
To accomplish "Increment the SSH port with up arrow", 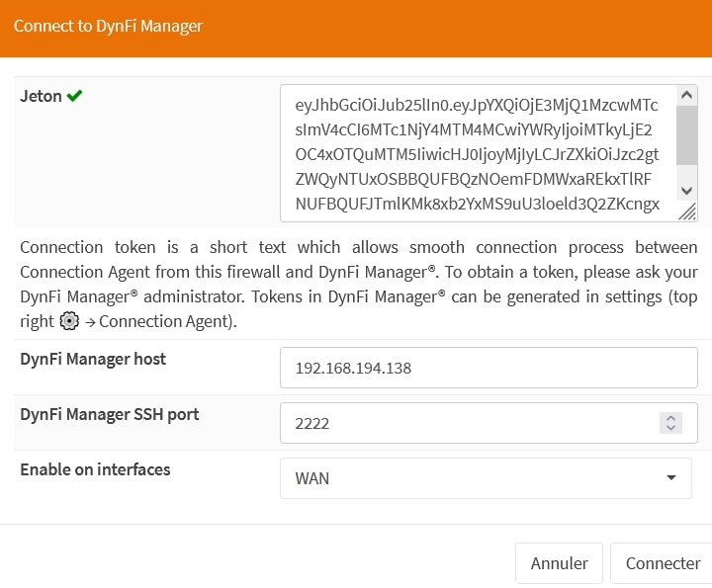I will (671, 418).
